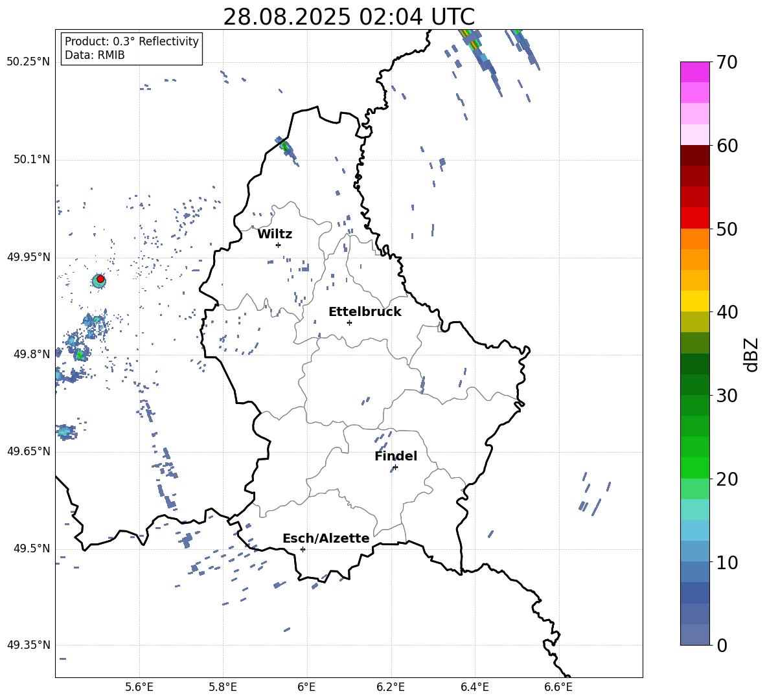Click the 6.6°E longitude label
Viewport: 767px width, 700px height.
558,687
